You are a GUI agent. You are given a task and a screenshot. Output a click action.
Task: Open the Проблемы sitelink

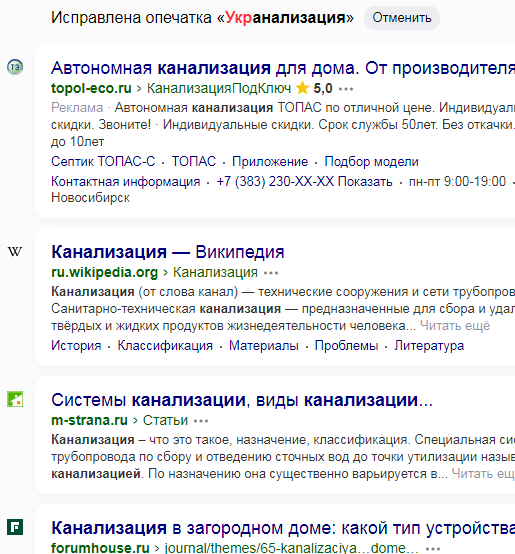[x=347, y=346]
